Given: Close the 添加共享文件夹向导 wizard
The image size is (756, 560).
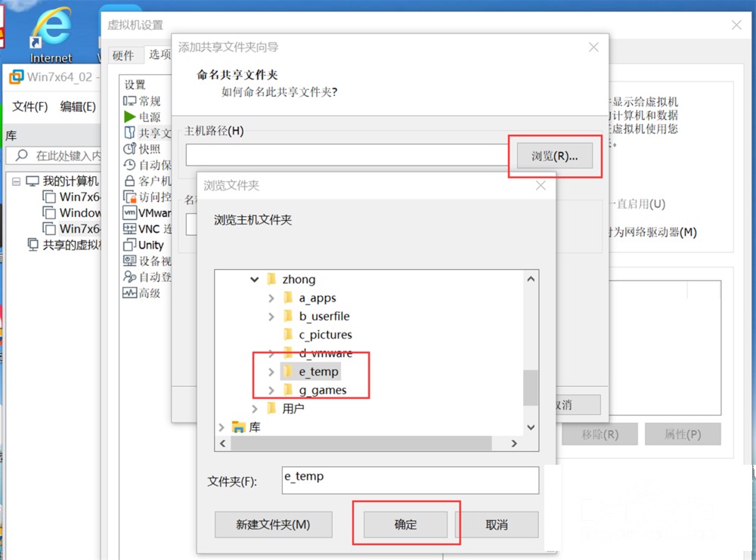Looking at the screenshot, I should point(593,47).
